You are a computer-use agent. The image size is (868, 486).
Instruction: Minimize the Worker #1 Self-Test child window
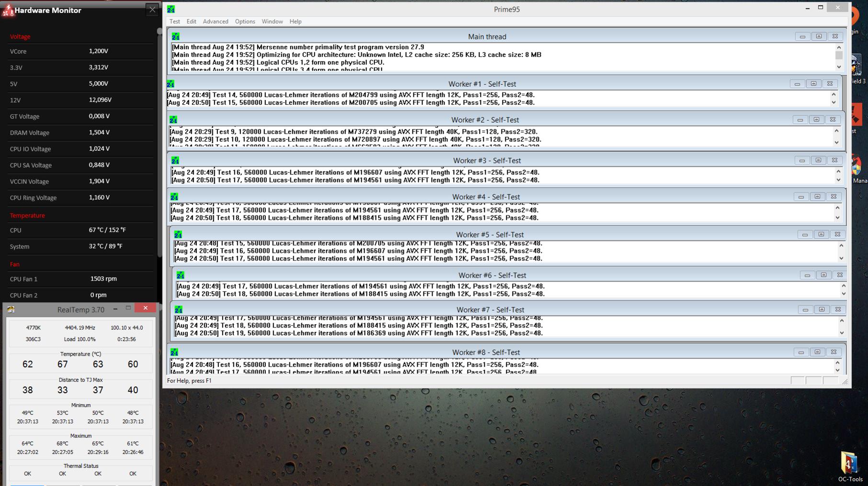pyautogui.click(x=797, y=84)
